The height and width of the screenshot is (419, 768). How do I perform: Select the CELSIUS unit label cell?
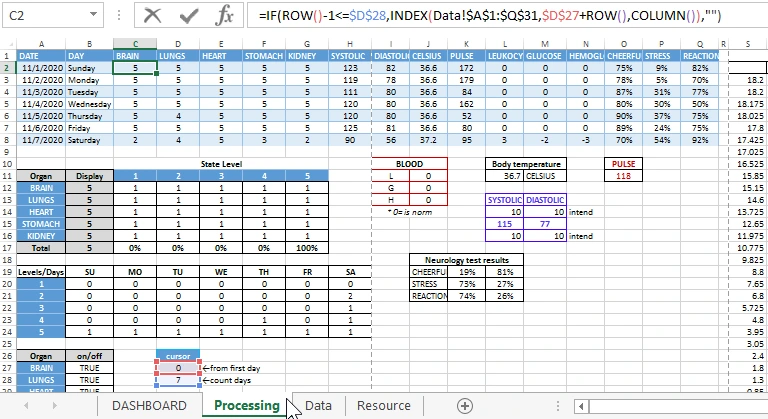point(545,176)
